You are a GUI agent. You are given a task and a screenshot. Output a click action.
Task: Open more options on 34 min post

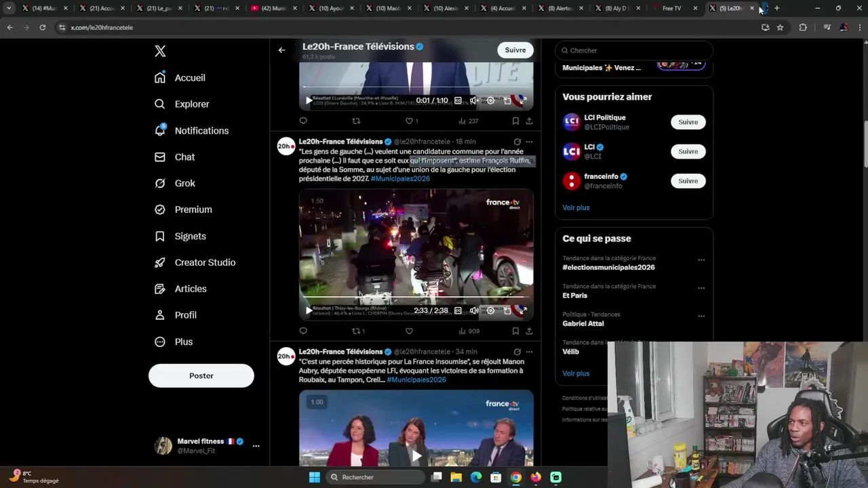click(529, 352)
